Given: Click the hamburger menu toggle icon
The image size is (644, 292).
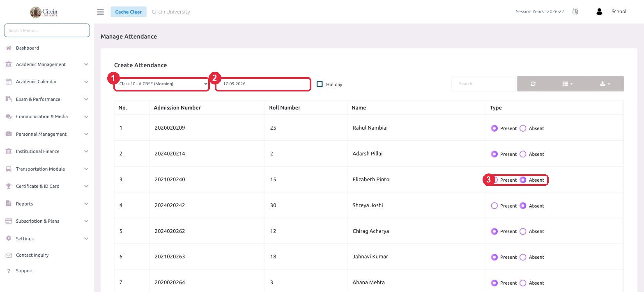Looking at the screenshot, I should tap(100, 12).
